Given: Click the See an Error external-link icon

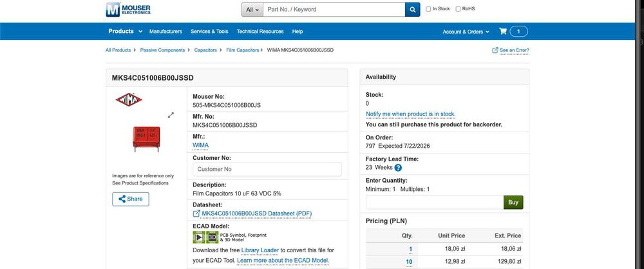Looking at the screenshot, I should (495, 50).
